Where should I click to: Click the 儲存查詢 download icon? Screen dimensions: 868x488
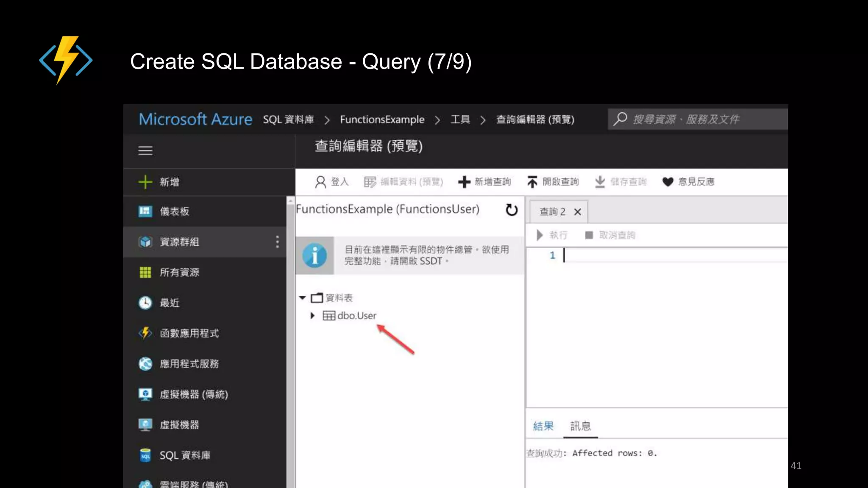click(600, 182)
